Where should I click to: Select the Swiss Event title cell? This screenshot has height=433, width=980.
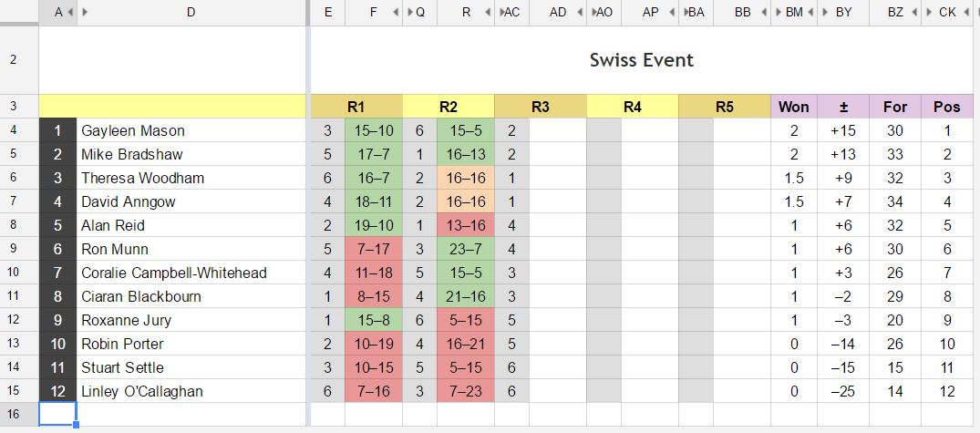pyautogui.click(x=641, y=60)
